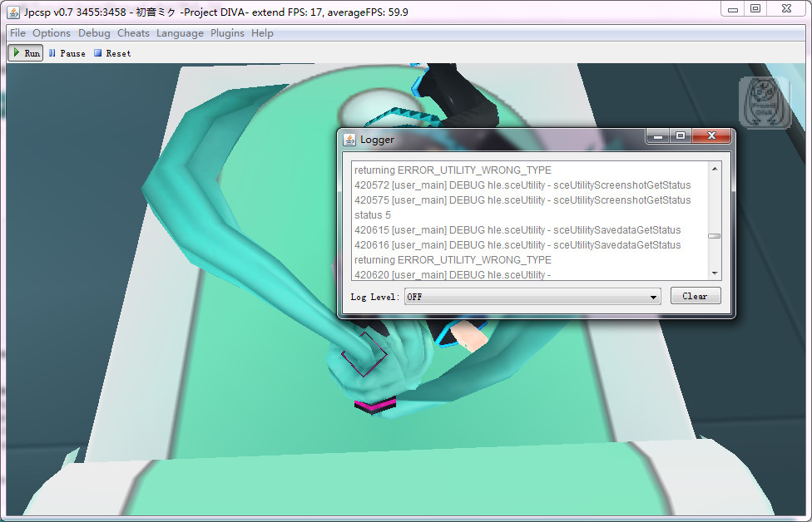Image resolution: width=812 pixels, height=522 pixels.
Task: Open the Debug menu
Action: (x=94, y=33)
